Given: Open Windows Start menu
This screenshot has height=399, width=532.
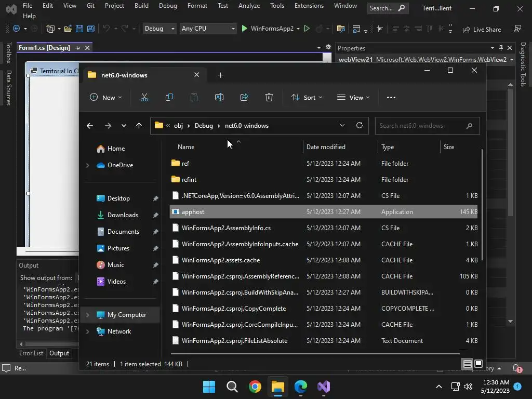Looking at the screenshot, I should click(209, 387).
